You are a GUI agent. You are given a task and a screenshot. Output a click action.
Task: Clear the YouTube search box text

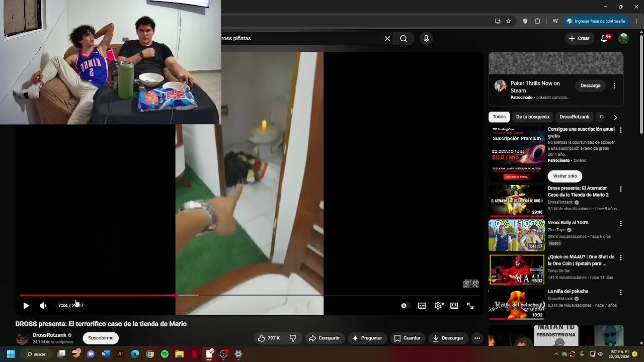tap(387, 39)
